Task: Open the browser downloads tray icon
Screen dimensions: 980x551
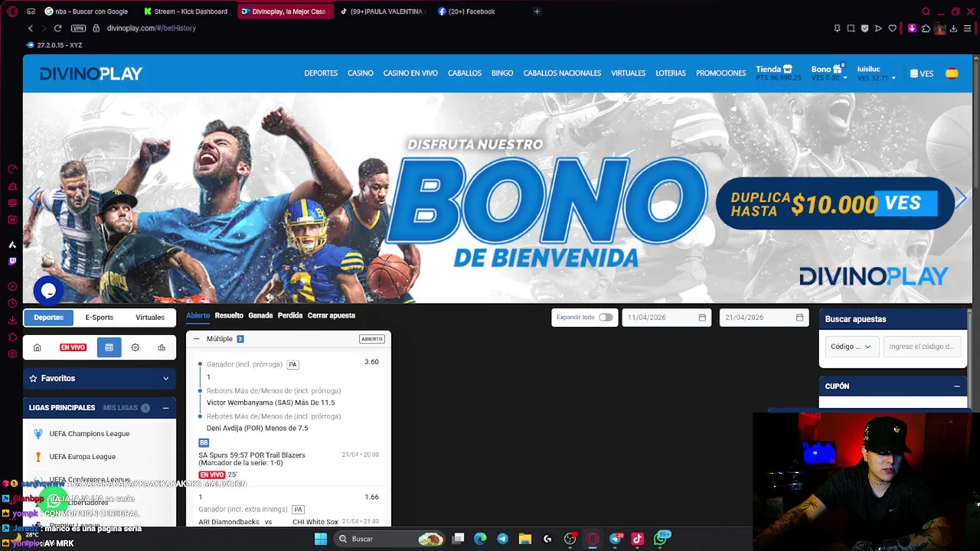Action: click(x=953, y=28)
